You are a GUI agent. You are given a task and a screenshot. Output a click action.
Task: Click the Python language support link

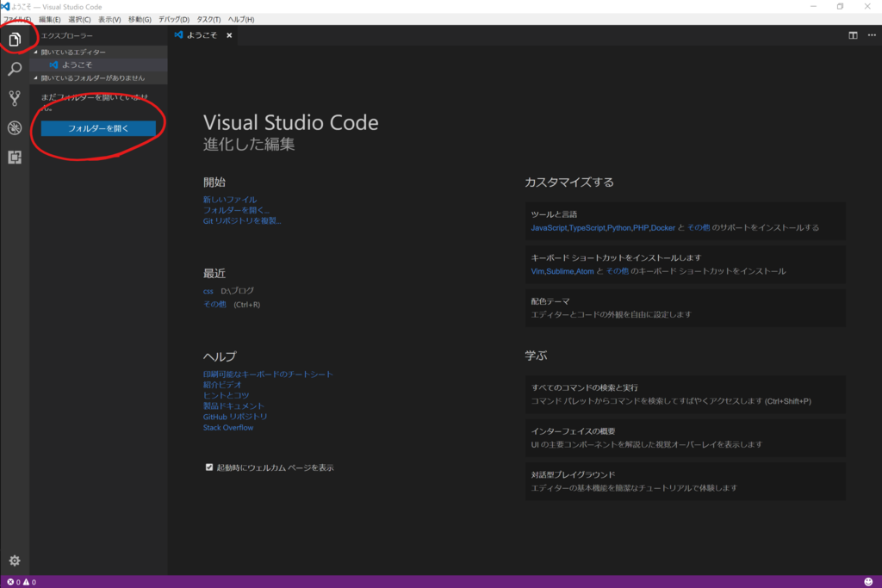click(x=618, y=227)
